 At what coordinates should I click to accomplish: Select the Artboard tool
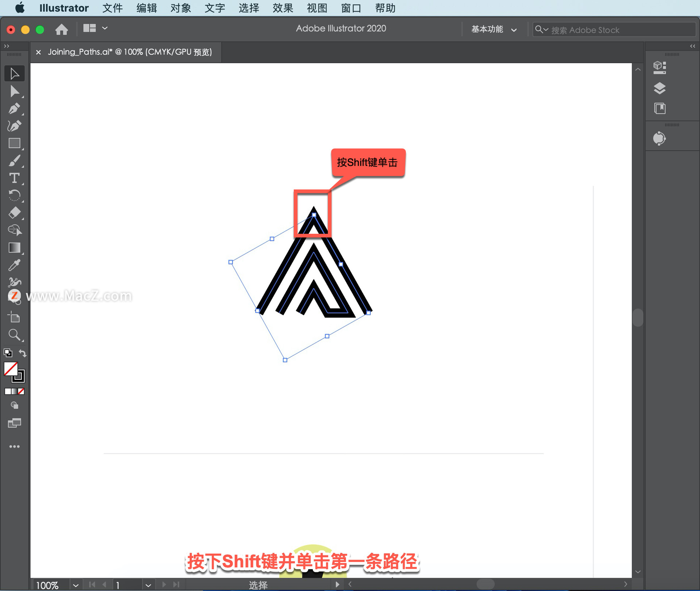click(15, 317)
